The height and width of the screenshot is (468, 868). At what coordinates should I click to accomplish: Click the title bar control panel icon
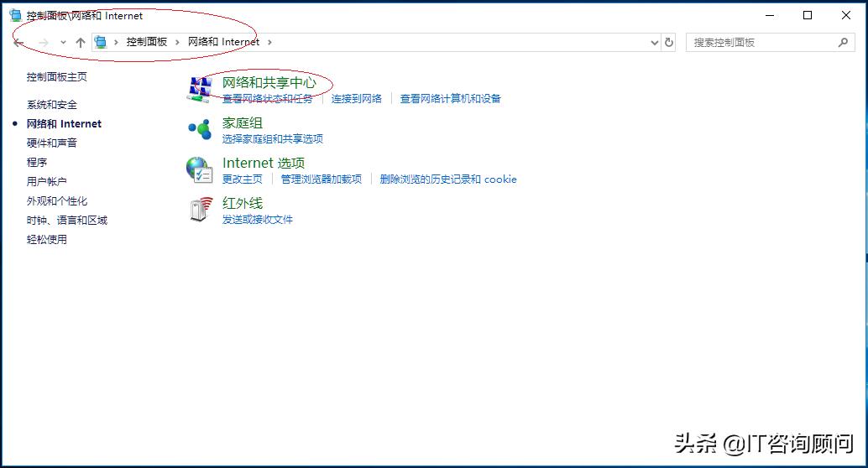click(15, 15)
